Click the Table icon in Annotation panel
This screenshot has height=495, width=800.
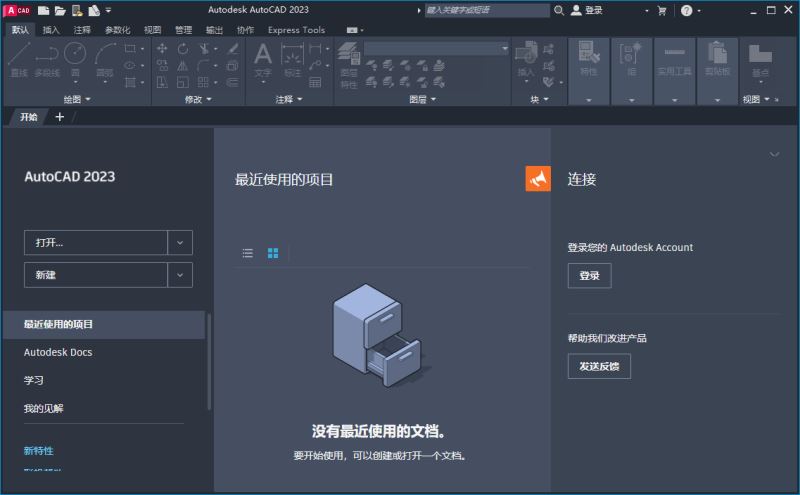[315, 82]
